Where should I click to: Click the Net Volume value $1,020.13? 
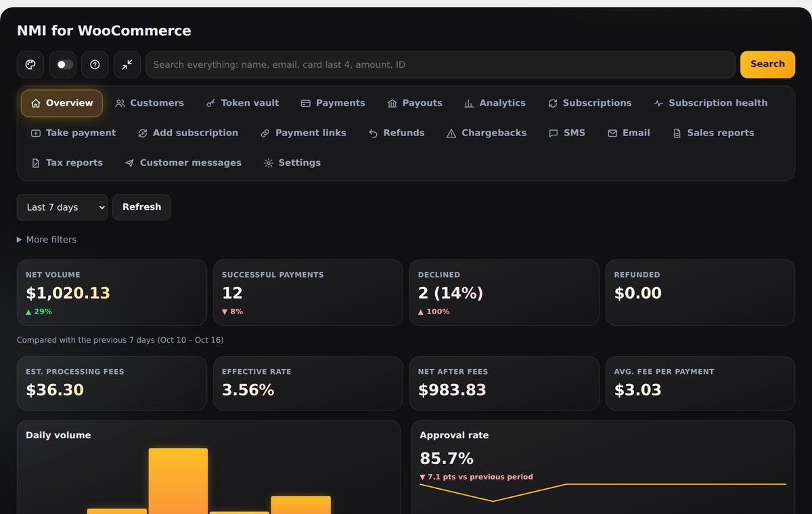click(68, 293)
